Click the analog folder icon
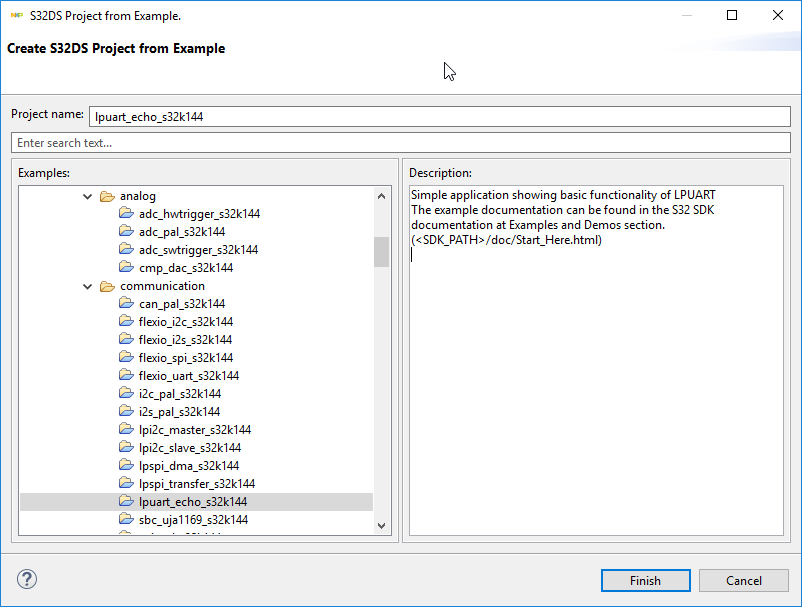 pyautogui.click(x=107, y=196)
